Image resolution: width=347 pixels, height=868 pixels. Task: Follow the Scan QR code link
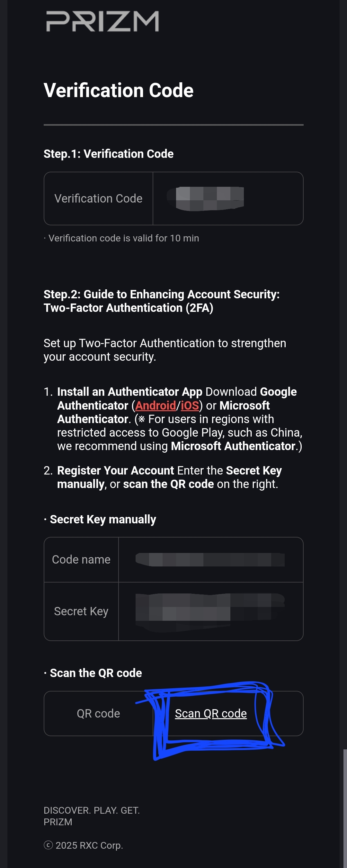[211, 713]
